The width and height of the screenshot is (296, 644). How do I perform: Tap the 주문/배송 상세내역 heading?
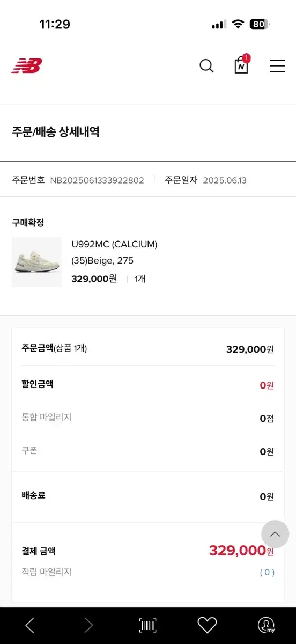(x=56, y=132)
